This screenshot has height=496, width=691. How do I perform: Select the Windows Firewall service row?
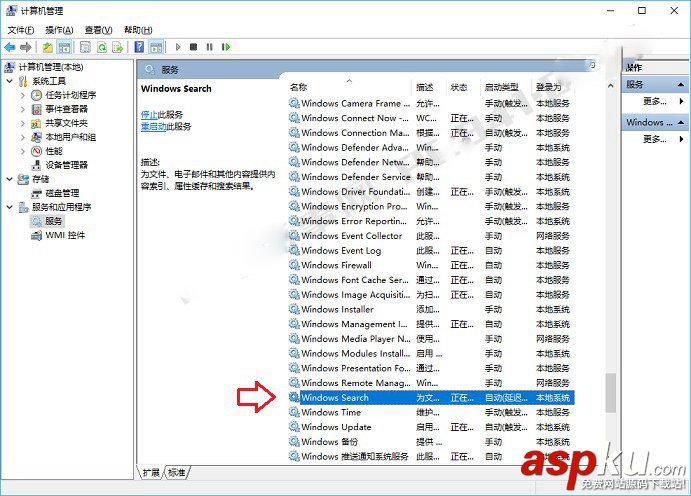(431, 265)
